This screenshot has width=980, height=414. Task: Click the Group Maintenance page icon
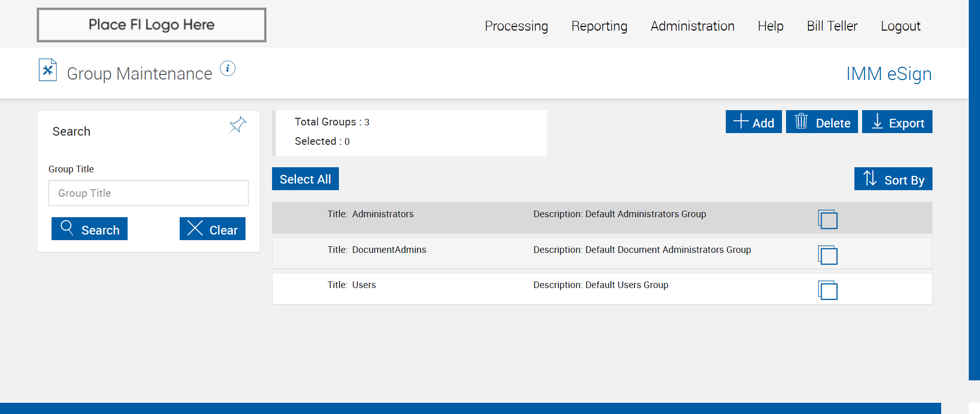47,70
